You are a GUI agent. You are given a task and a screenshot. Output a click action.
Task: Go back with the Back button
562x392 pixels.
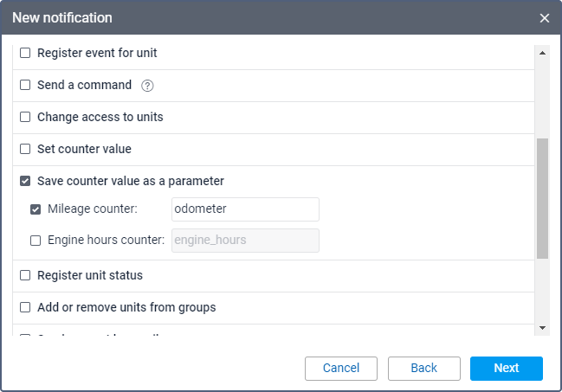[x=423, y=369]
